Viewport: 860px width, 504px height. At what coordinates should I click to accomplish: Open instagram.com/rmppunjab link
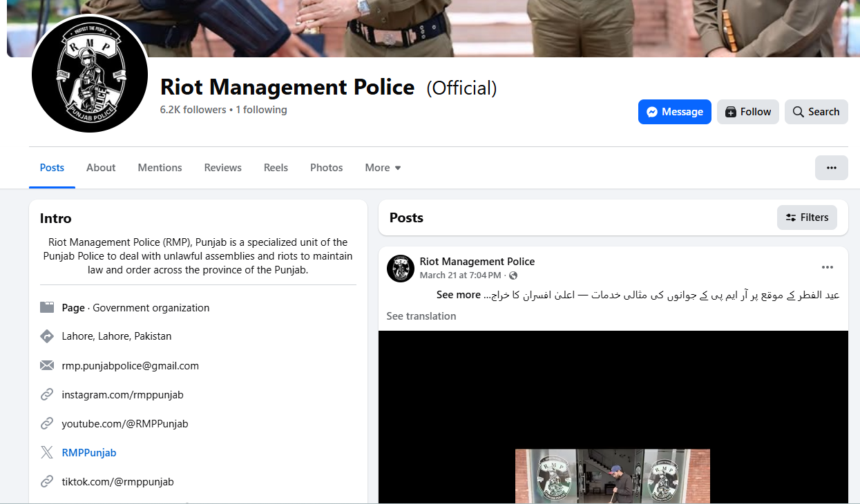[123, 395]
